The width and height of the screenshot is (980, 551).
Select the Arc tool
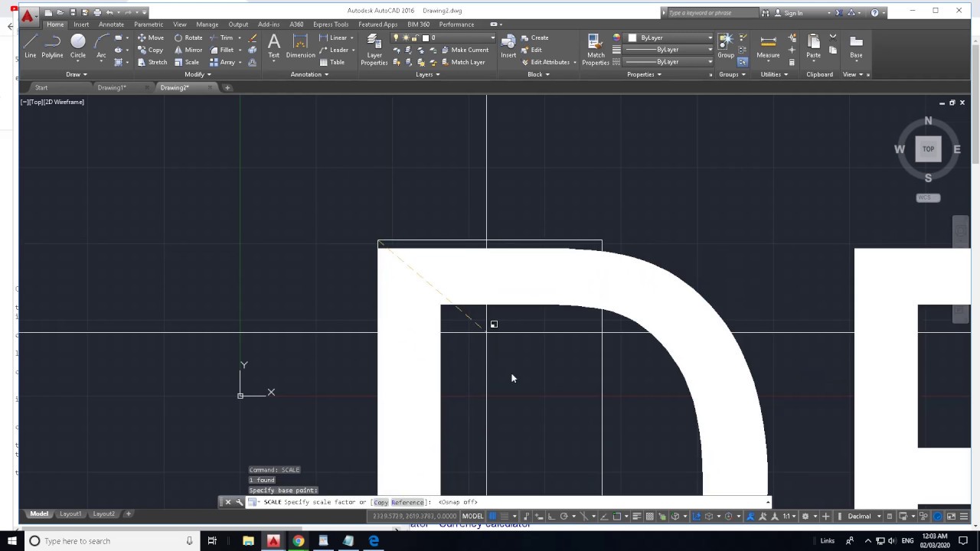[101, 46]
